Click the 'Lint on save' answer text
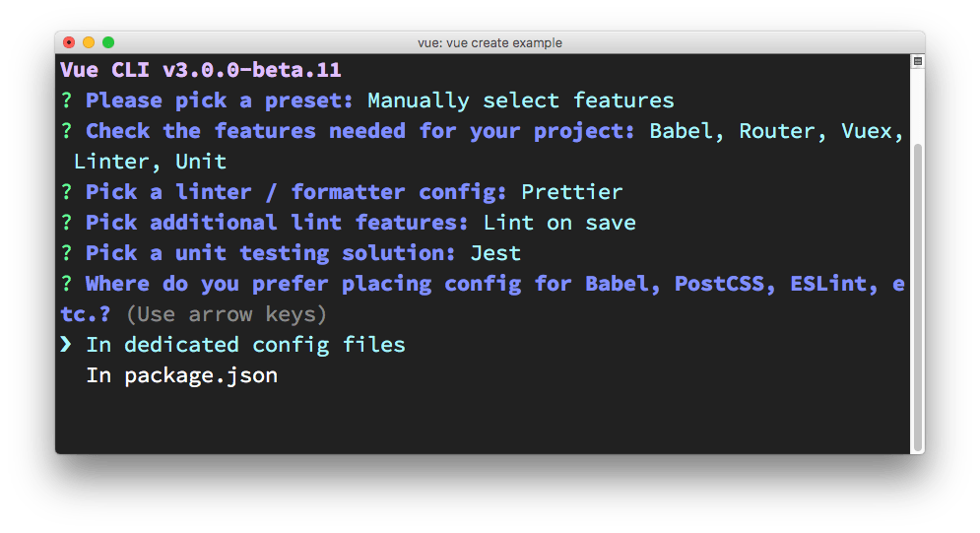Screen dimensions: 980x533 [x=558, y=223]
